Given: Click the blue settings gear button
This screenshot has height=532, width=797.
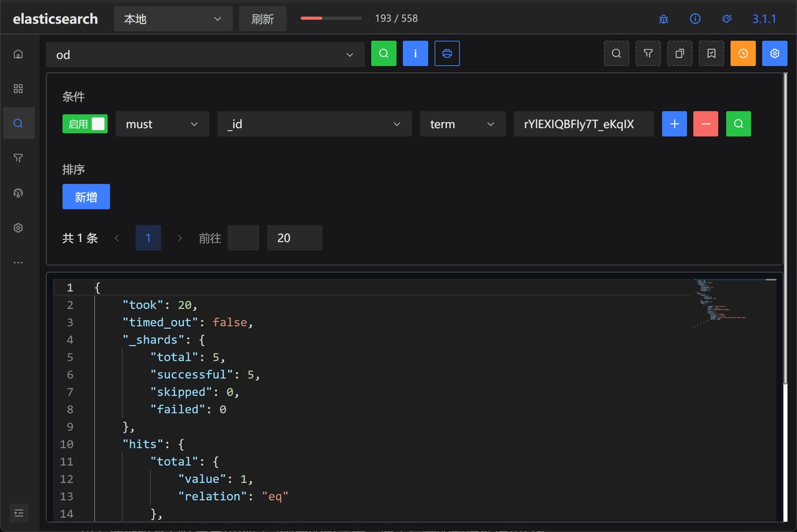Looking at the screenshot, I should (x=775, y=54).
